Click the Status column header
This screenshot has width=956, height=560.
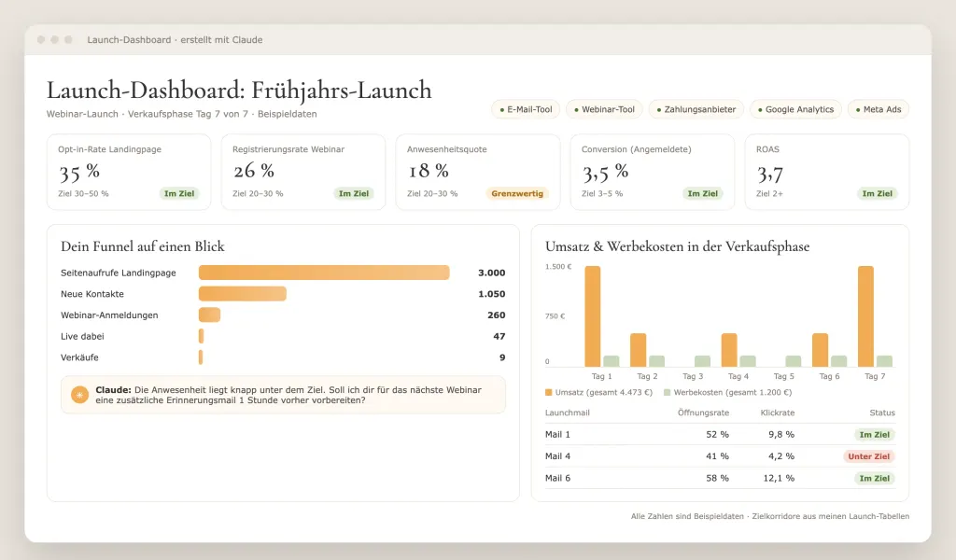pyautogui.click(x=882, y=413)
